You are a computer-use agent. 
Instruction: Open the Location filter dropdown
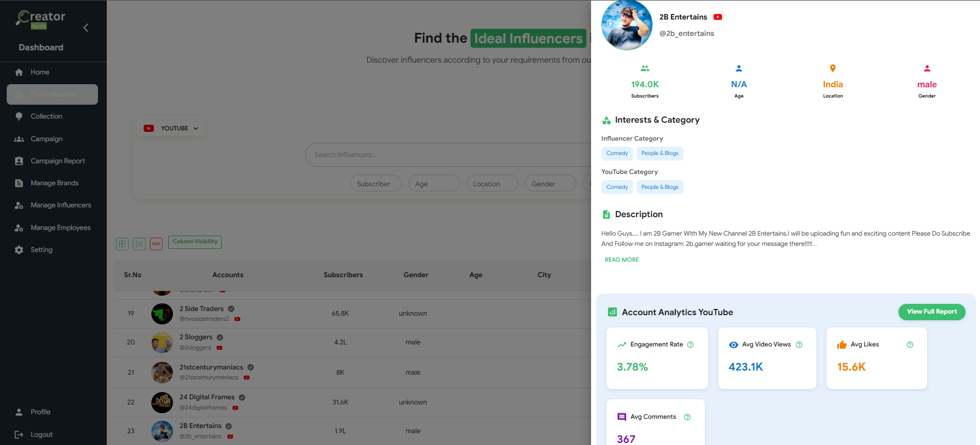[x=492, y=184]
